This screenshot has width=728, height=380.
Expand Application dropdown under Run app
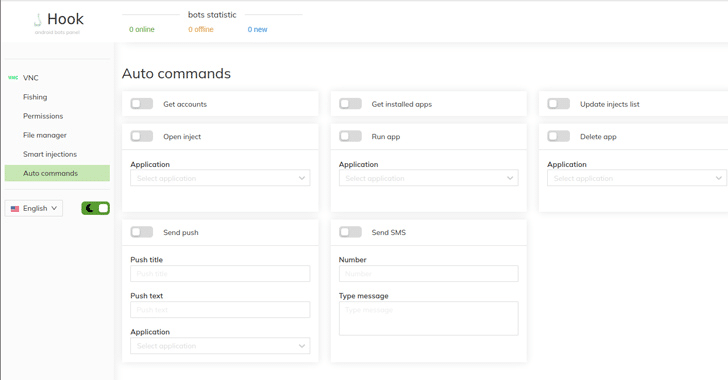point(429,178)
